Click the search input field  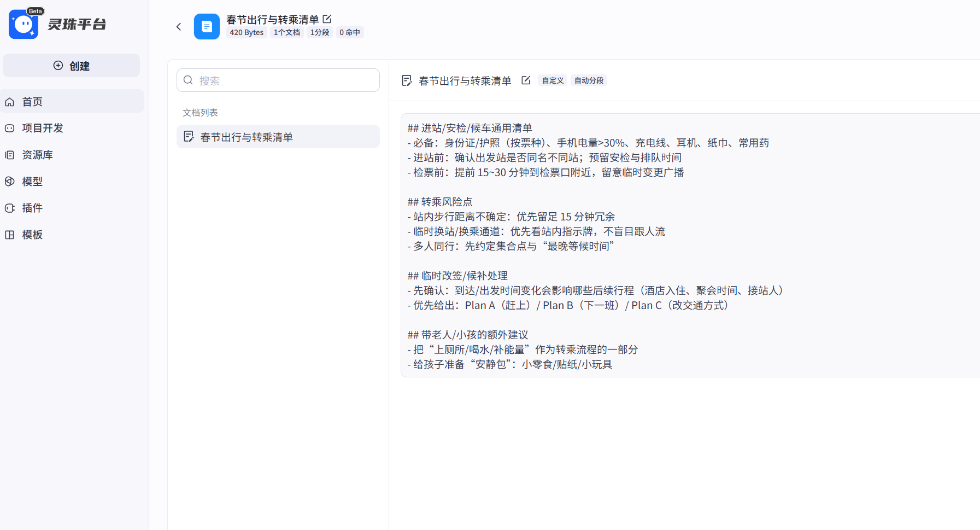pos(278,80)
